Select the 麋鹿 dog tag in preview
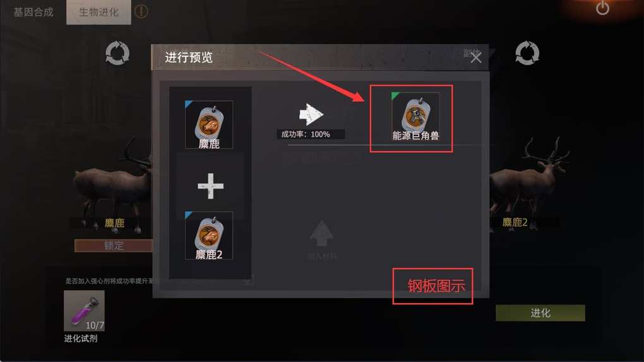Image resolution: width=644 pixels, height=362 pixels. [209, 124]
